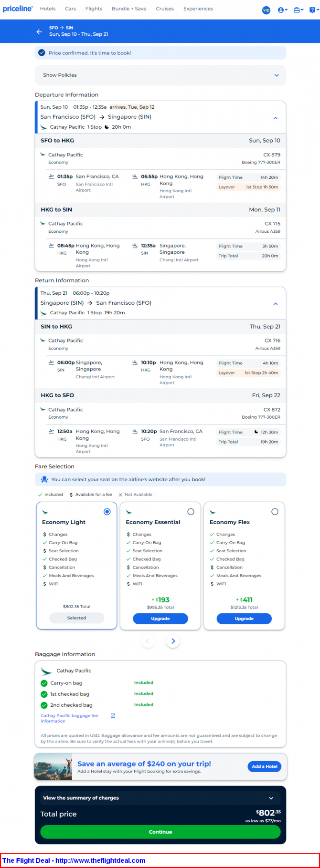Upgrade to Economy Flex for +$411

click(244, 619)
